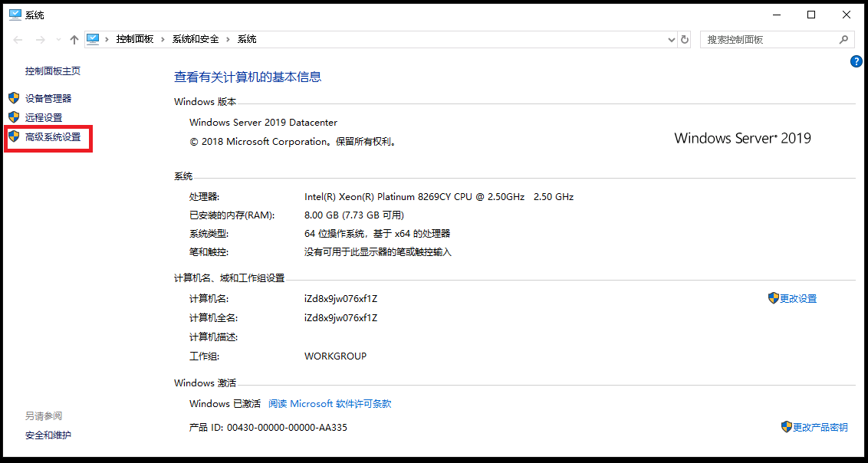
Task: Select 系统和安全 in the breadcrumb
Action: [x=196, y=39]
